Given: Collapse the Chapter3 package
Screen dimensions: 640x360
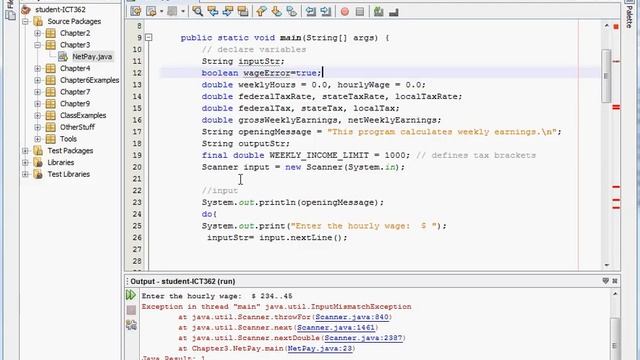Looking at the screenshot, I should (x=38, y=45).
